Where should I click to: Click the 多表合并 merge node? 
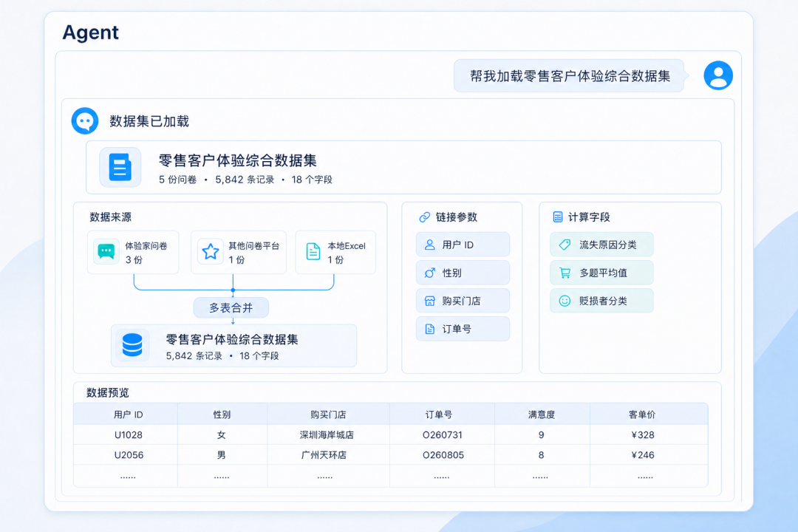[x=231, y=307]
